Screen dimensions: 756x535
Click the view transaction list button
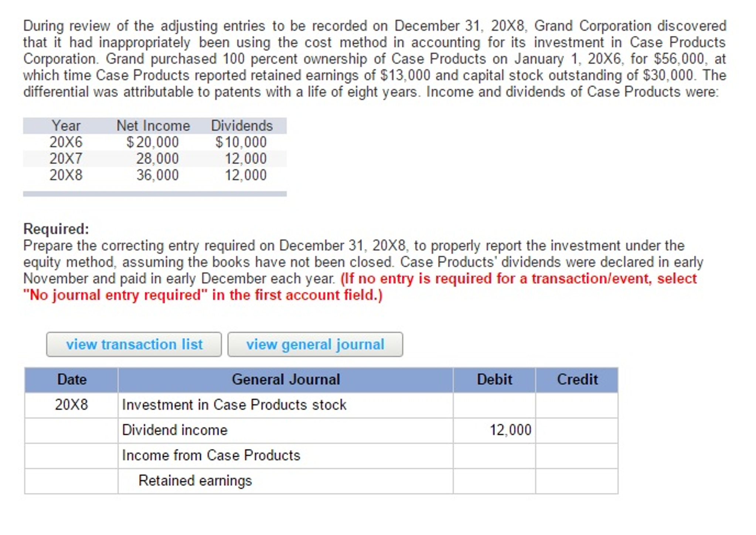point(134,344)
